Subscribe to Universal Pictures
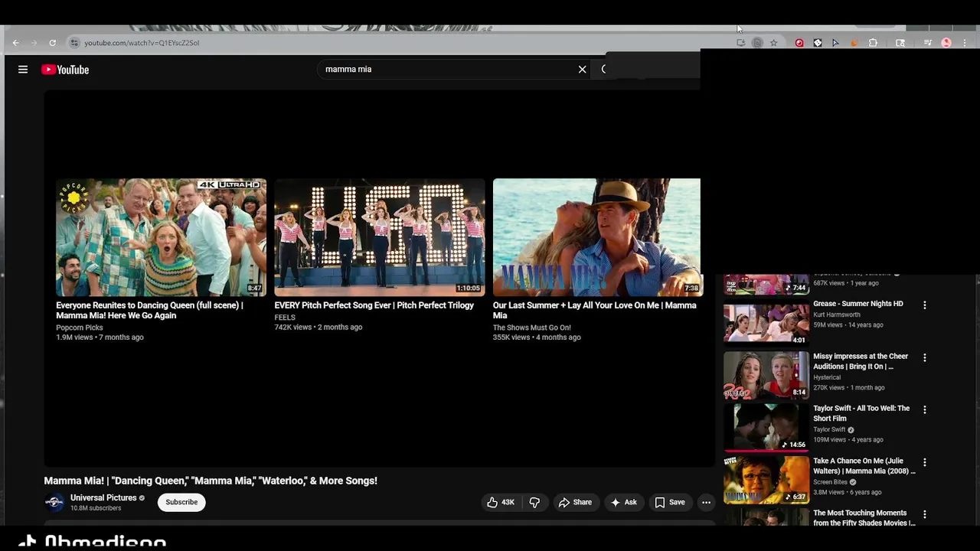Image resolution: width=980 pixels, height=551 pixels. (x=181, y=502)
